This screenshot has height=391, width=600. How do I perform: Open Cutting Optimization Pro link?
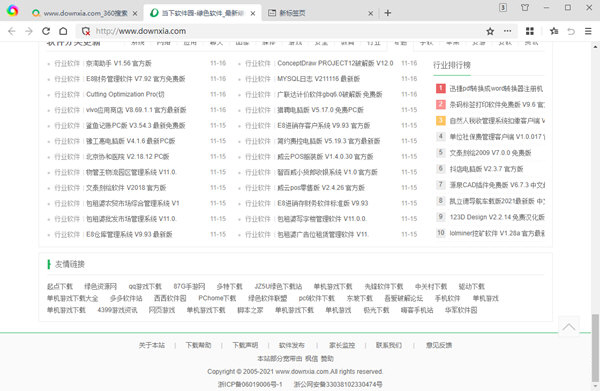point(125,94)
